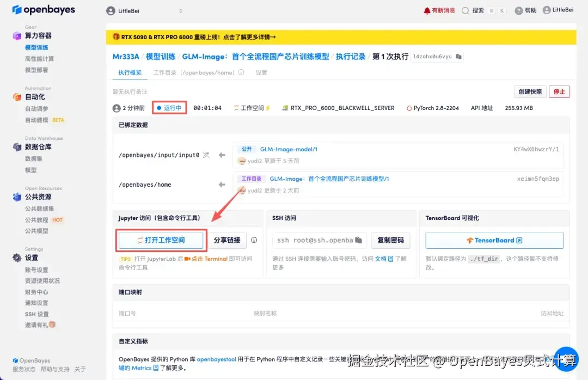Select 账号设置 in the sidebar

(36, 269)
